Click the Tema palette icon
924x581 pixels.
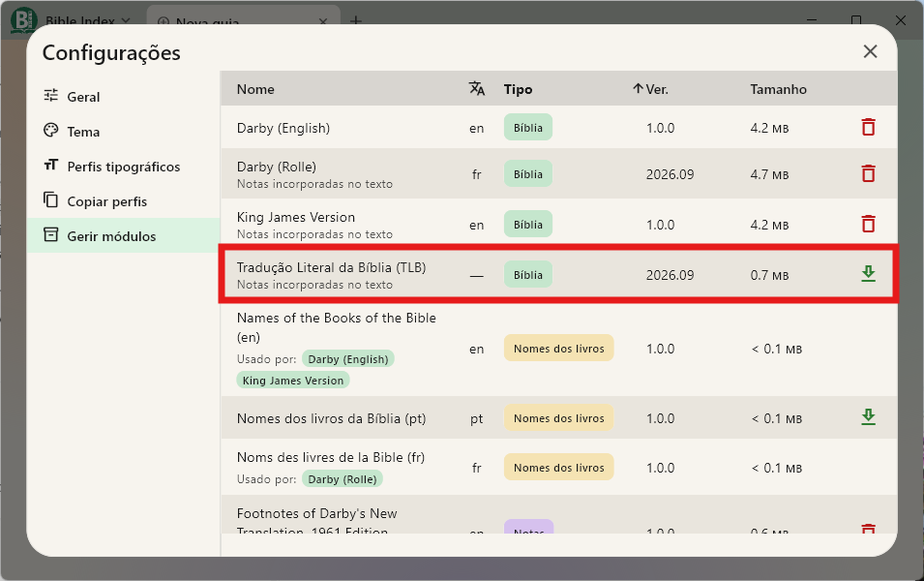pos(51,130)
